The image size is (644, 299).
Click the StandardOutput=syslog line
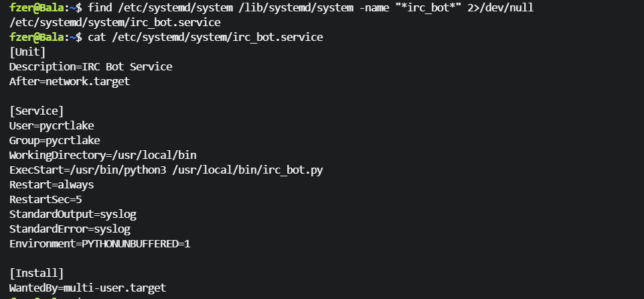click(73, 214)
